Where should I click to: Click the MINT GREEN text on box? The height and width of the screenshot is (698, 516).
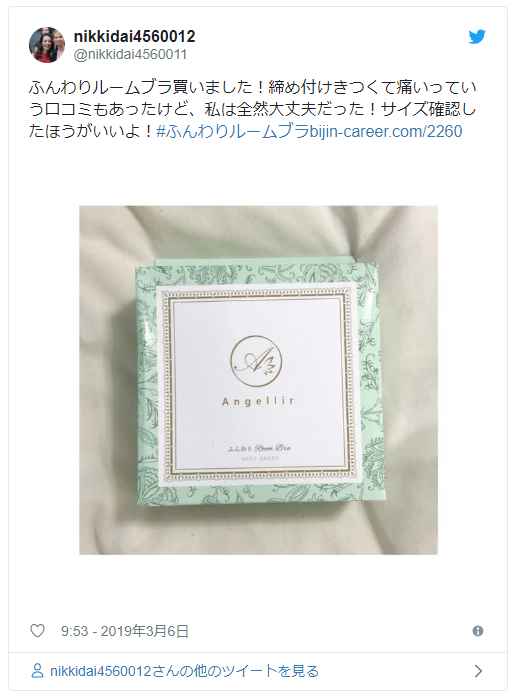[260, 458]
